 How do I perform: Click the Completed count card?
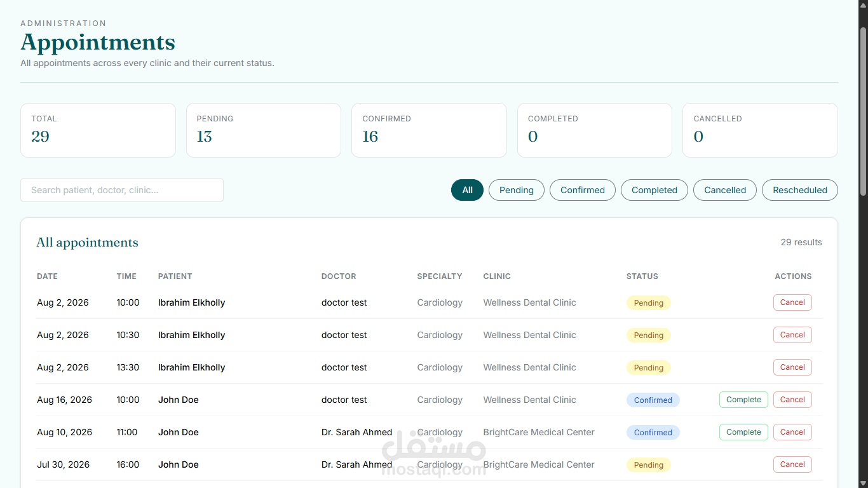[x=595, y=130]
